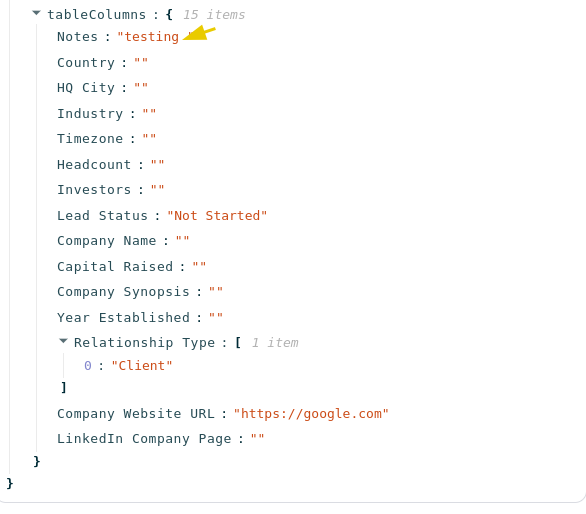586x514 pixels.
Task: Select the Company Name key
Action: click(x=107, y=240)
